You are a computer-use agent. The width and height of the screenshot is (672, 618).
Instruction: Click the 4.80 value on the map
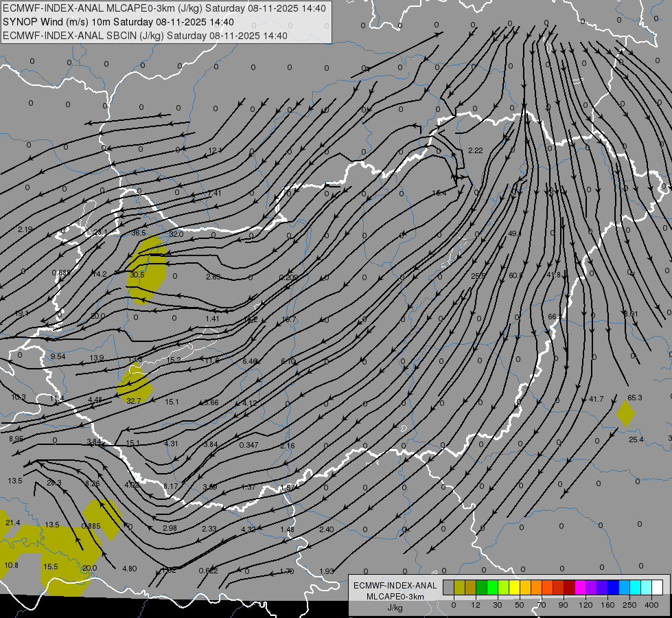[x=130, y=569]
